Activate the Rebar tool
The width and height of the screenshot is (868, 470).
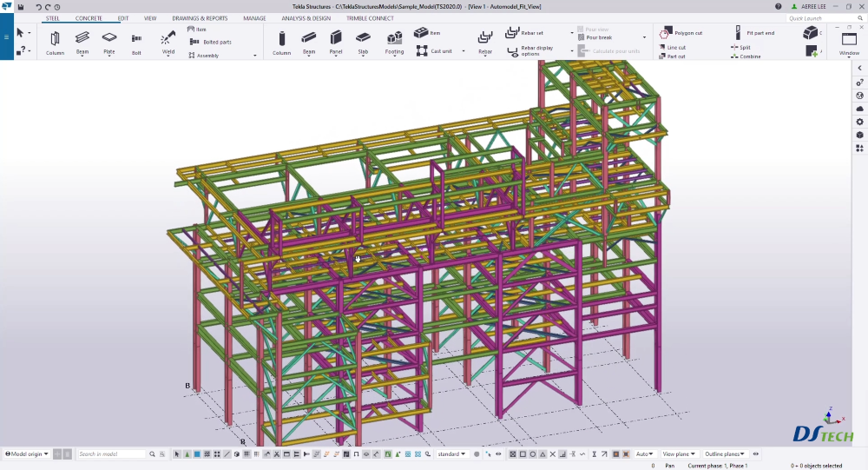pyautogui.click(x=485, y=43)
